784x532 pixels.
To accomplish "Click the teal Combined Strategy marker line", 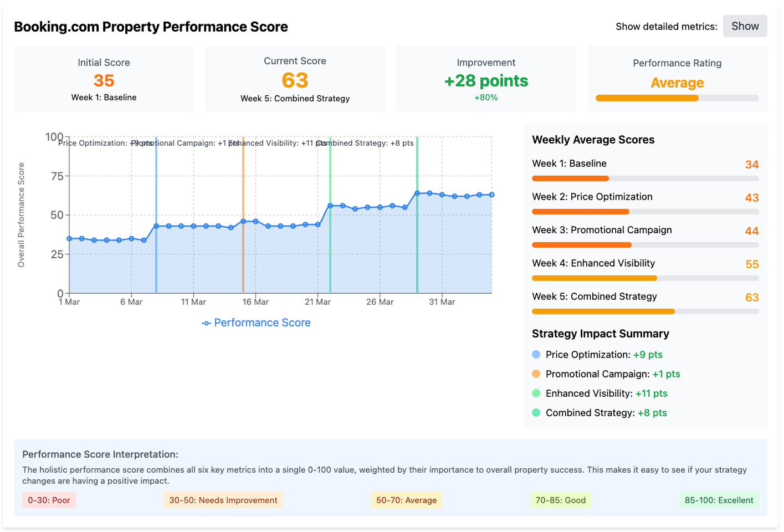I will [417, 215].
